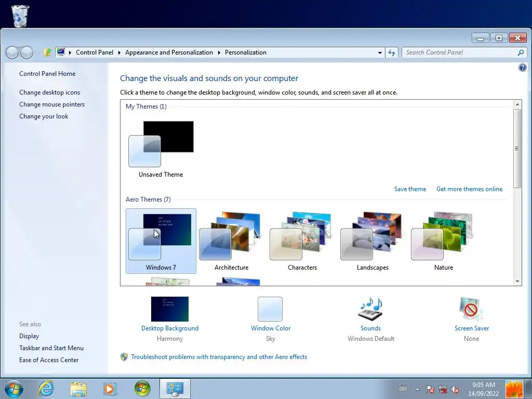This screenshot has height=399, width=532.
Task: Click the Forward navigation arrow button
Action: [26, 52]
